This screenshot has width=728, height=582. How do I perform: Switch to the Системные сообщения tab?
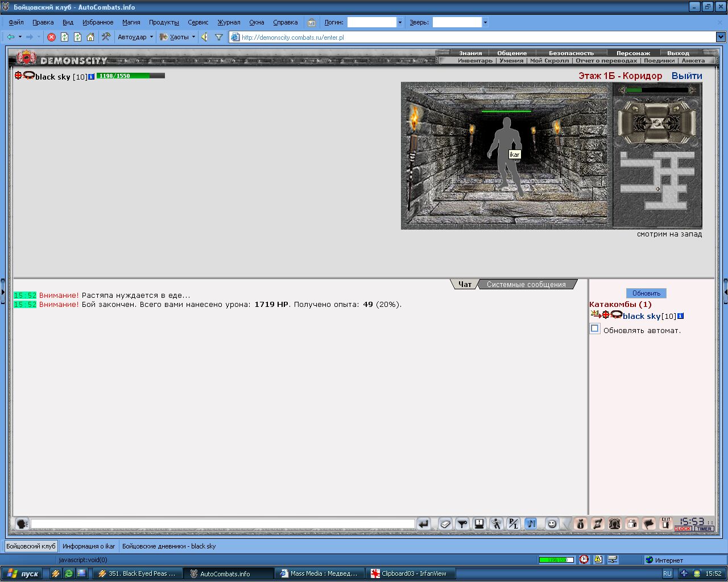click(526, 284)
